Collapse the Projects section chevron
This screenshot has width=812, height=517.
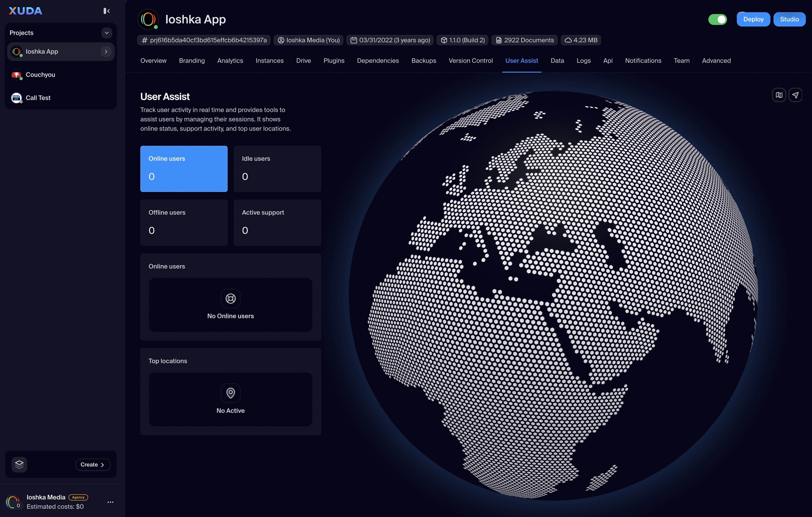(107, 33)
